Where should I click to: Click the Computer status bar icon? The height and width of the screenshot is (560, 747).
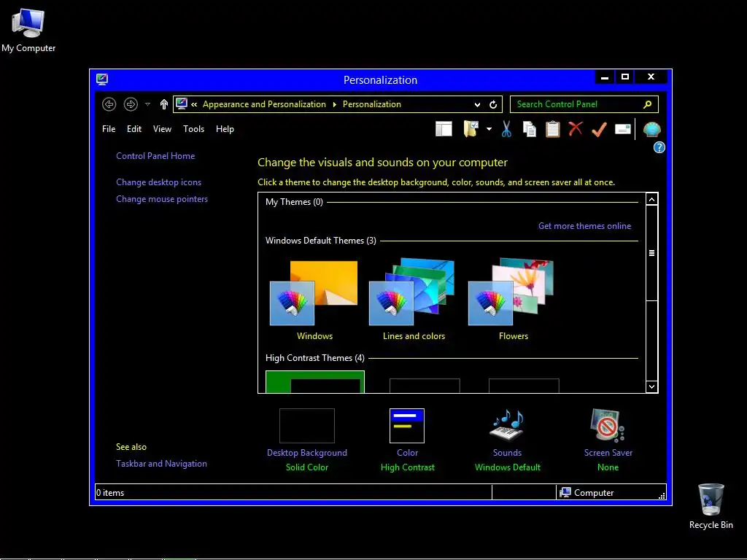565,492
